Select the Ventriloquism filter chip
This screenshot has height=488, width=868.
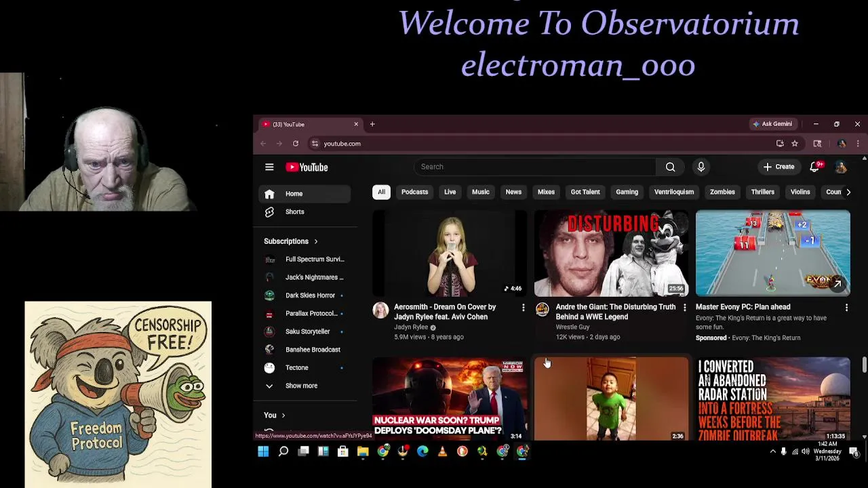[674, 192]
